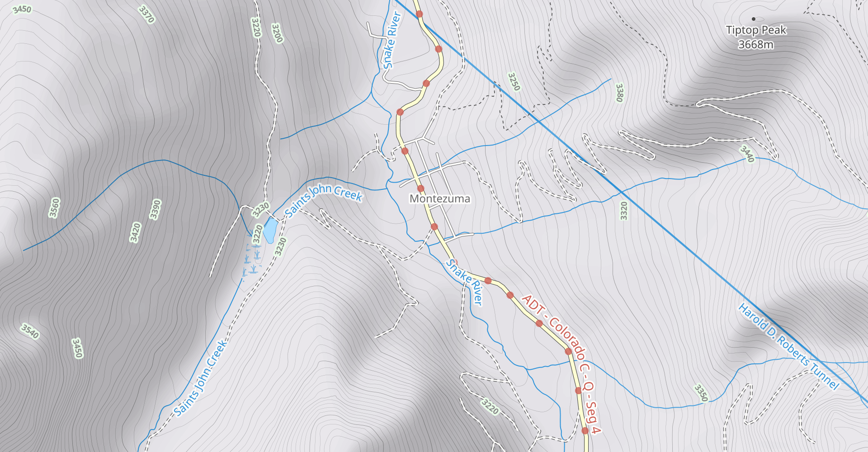This screenshot has height=452, width=868.
Task: Select the 3370 contour elevation label
Action: pyautogui.click(x=146, y=14)
